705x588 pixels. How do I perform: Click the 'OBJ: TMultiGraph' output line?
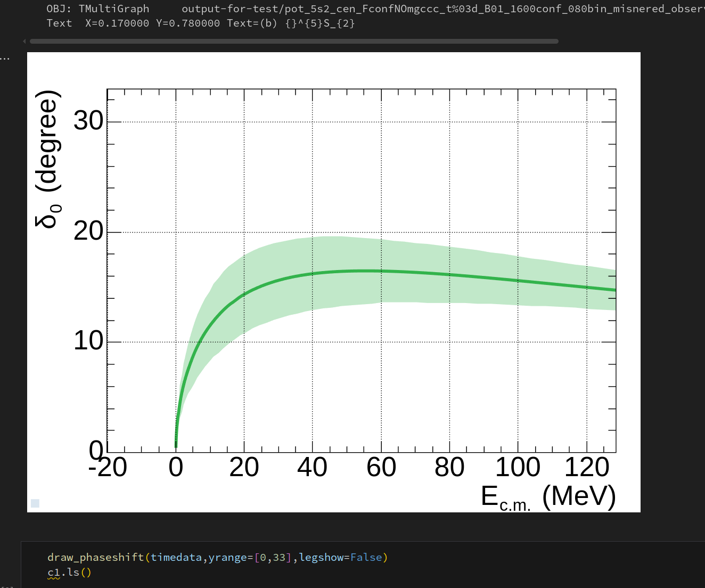(97, 9)
